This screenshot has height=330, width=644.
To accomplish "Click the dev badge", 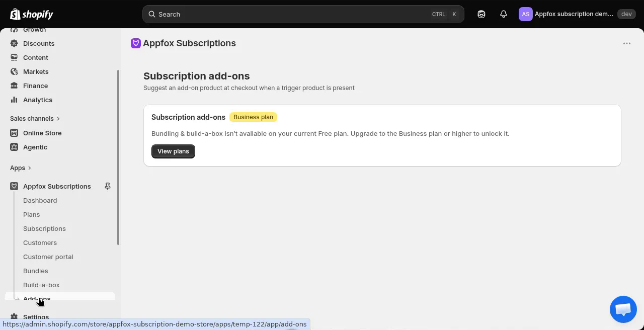I will (x=626, y=14).
